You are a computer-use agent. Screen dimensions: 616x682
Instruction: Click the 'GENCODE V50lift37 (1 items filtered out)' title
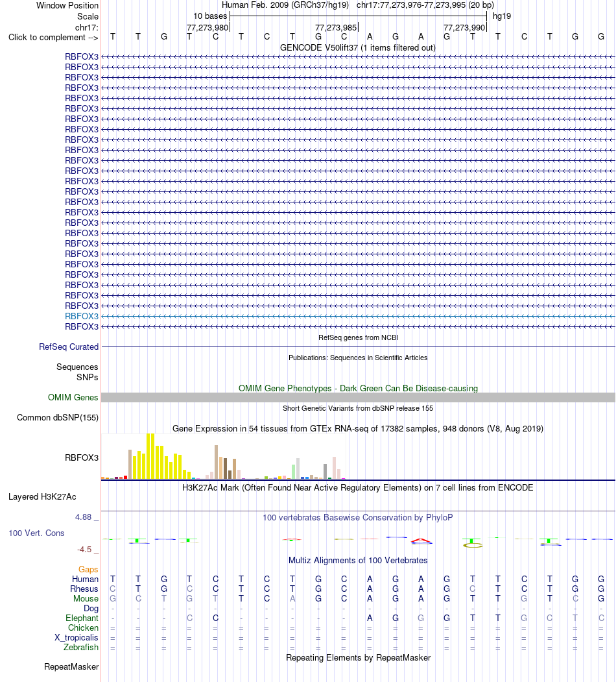358,47
